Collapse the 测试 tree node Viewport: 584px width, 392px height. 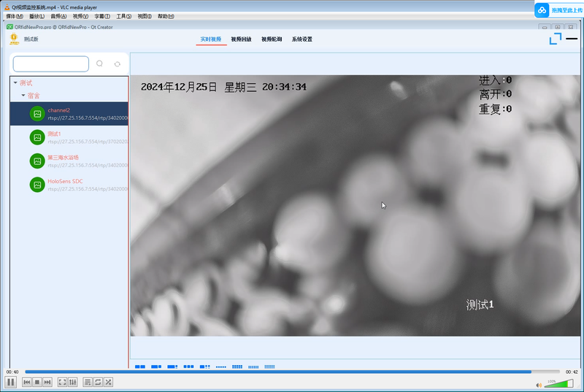click(15, 82)
